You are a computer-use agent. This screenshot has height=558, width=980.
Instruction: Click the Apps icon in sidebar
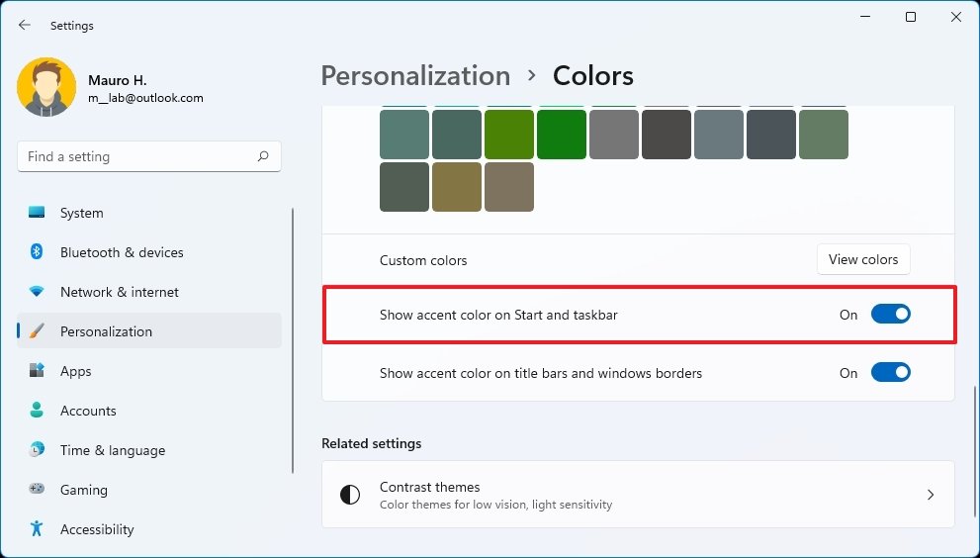37,370
